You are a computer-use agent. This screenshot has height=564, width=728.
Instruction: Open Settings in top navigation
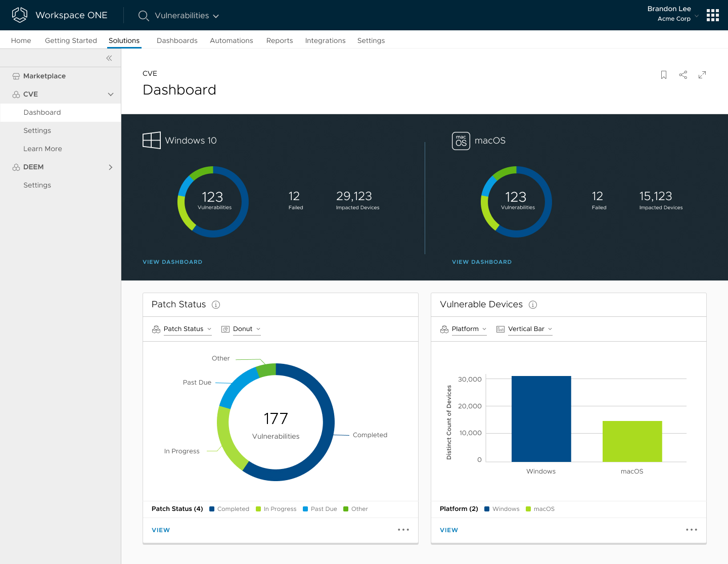click(371, 40)
